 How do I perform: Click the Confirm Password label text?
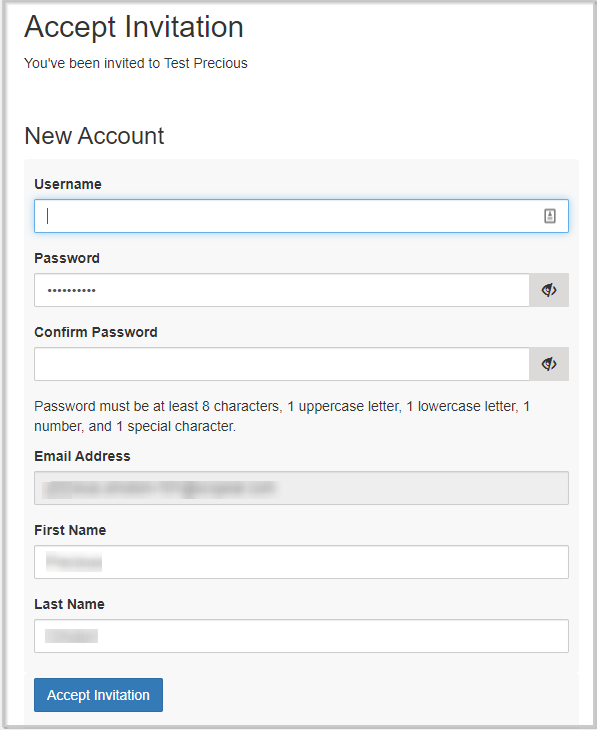(96, 332)
